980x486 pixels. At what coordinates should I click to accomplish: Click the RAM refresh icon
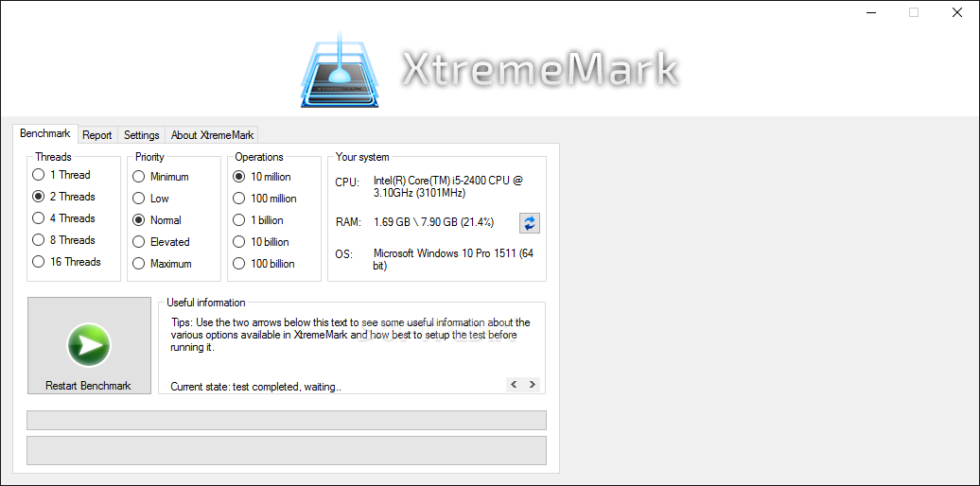point(530,223)
